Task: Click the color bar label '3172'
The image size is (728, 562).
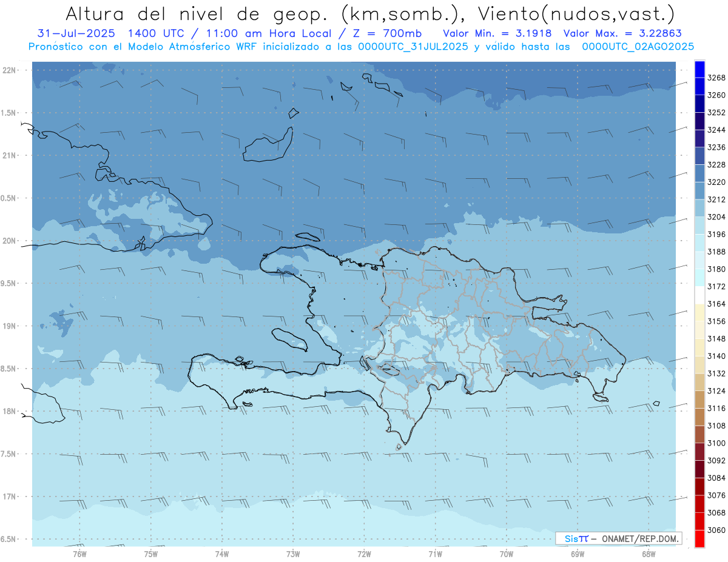Action: click(716, 286)
